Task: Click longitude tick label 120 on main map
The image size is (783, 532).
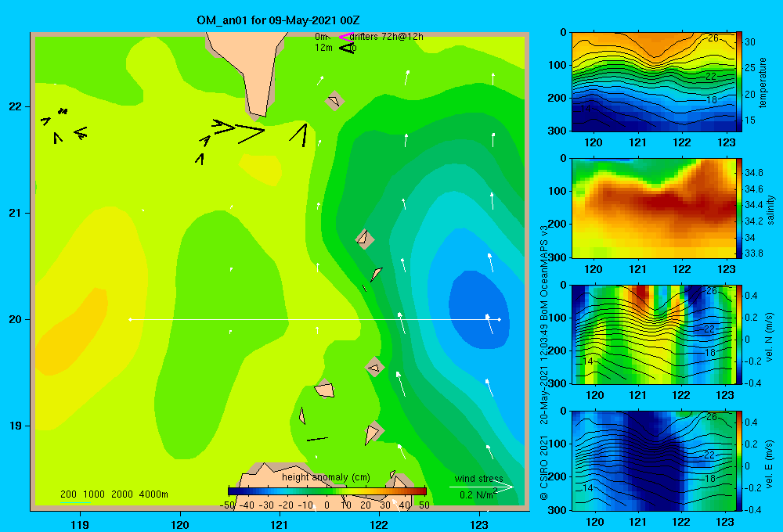Action: 180,524
